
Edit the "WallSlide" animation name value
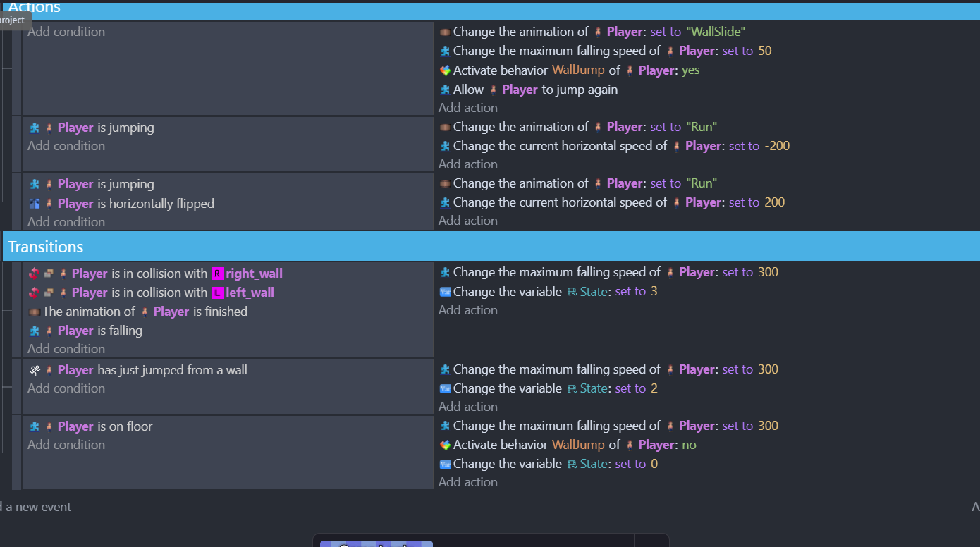coord(715,32)
